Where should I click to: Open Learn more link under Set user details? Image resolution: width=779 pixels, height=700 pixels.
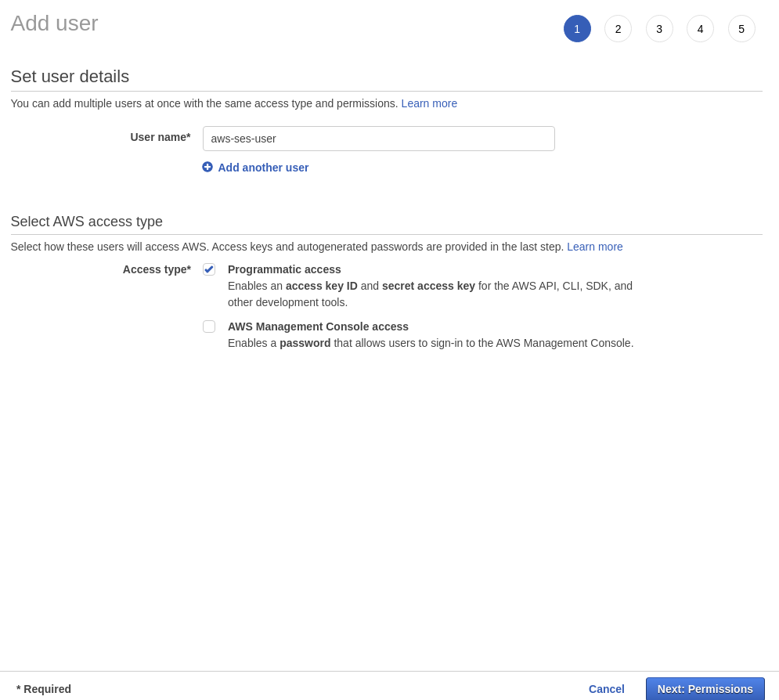[429, 103]
